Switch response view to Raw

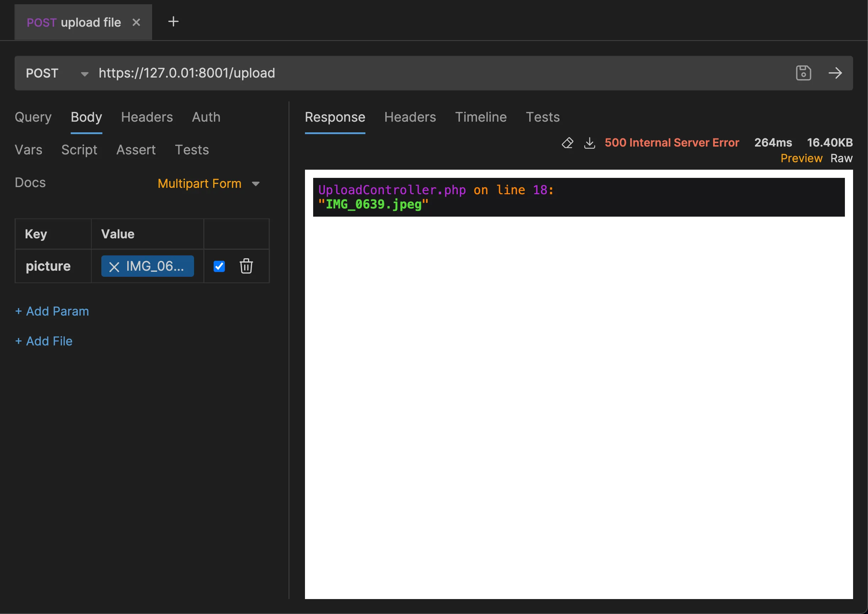coord(841,158)
